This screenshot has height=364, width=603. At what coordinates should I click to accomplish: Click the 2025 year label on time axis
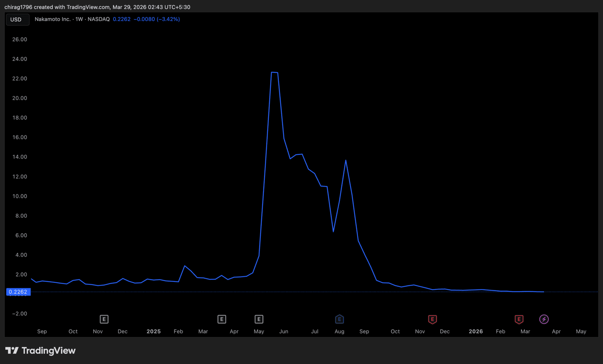tap(153, 332)
